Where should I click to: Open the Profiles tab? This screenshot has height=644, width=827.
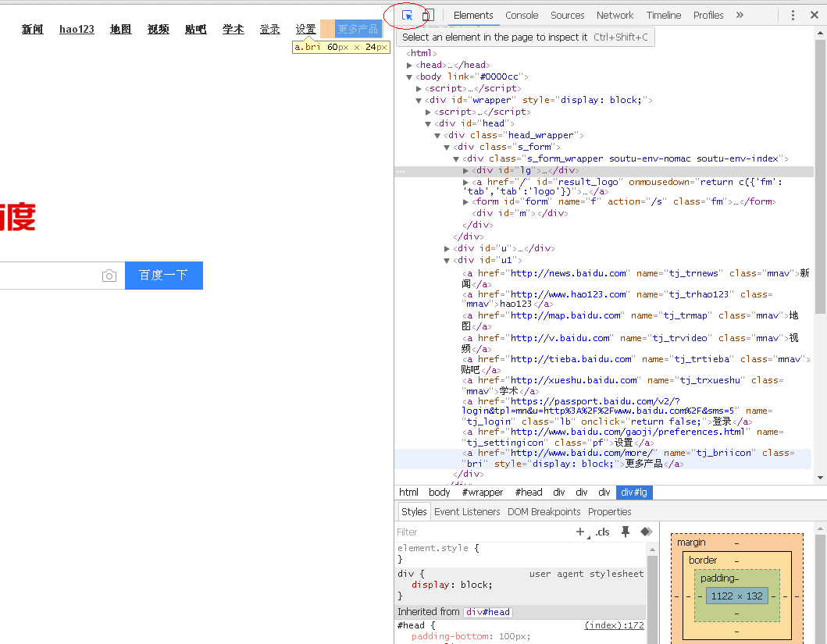[708, 16]
